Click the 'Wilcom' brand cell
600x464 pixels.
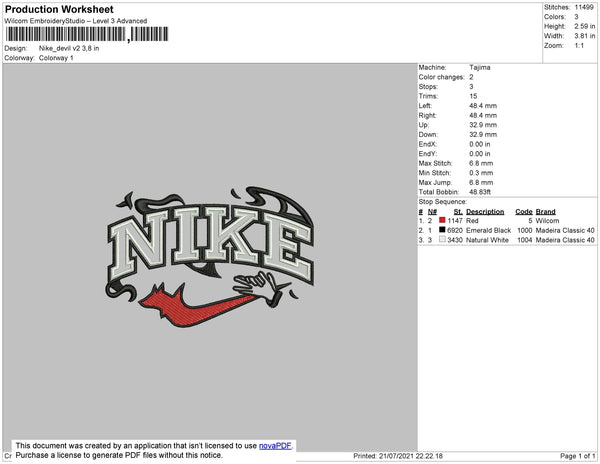pyautogui.click(x=548, y=221)
